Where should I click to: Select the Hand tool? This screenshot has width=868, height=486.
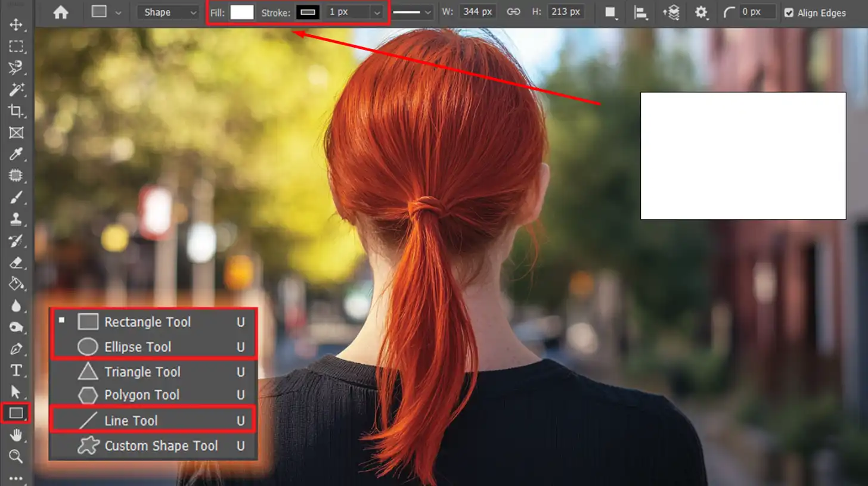(x=16, y=435)
